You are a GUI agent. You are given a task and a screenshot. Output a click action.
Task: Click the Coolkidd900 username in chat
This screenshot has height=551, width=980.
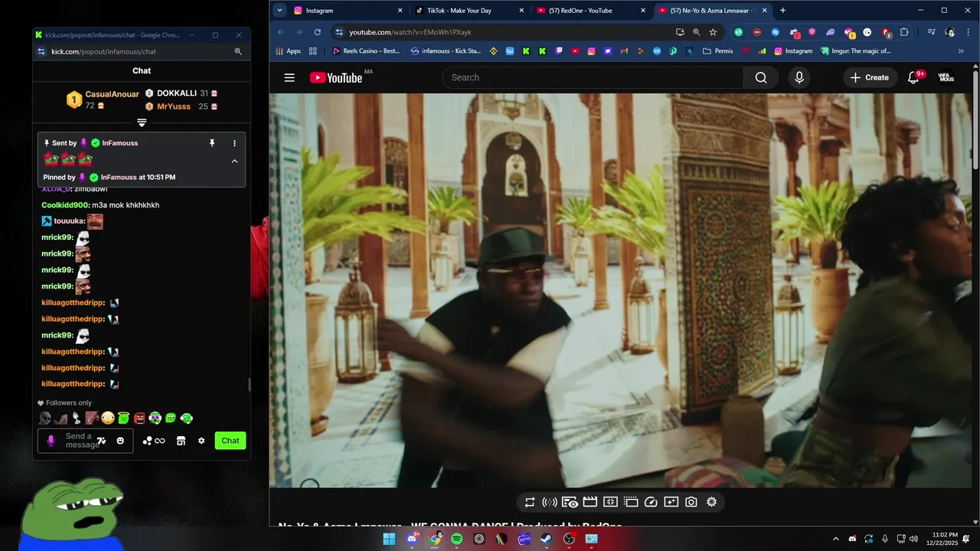66,205
